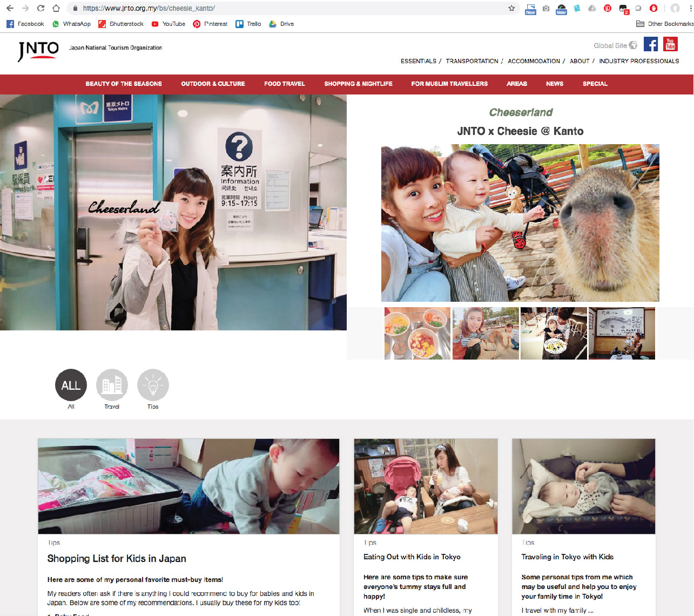Image resolution: width=694 pixels, height=616 pixels.
Task: Select the ALL category filter icon
Action: click(x=71, y=385)
